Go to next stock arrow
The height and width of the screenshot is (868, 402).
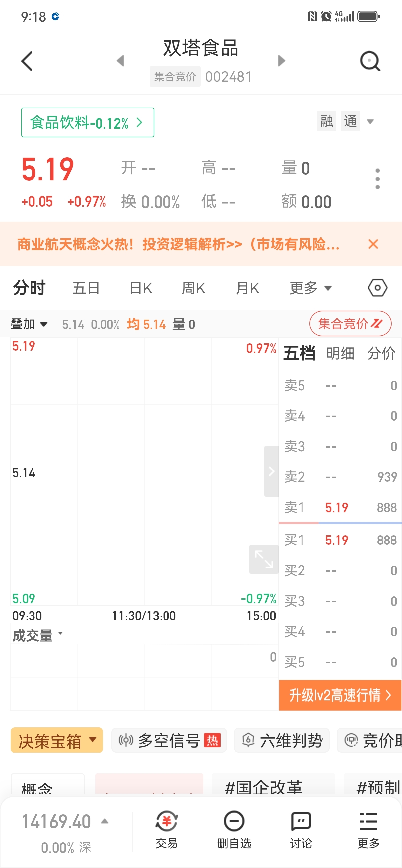(x=281, y=61)
